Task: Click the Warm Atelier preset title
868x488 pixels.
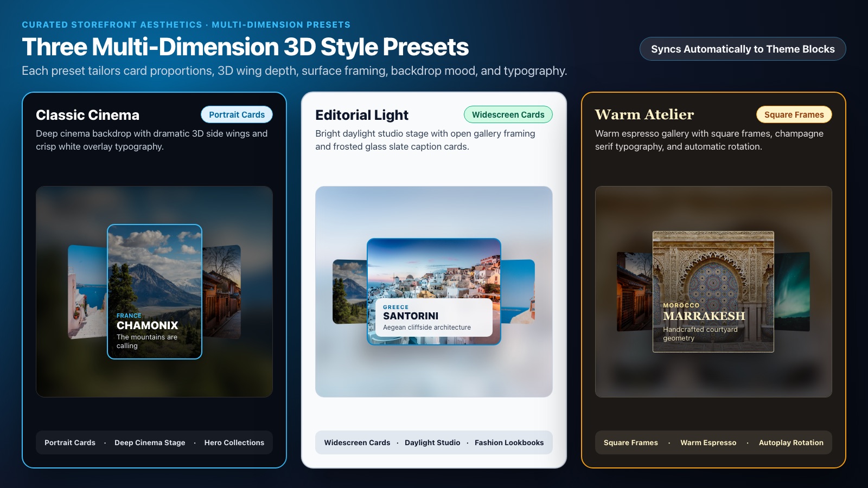Action: (644, 114)
